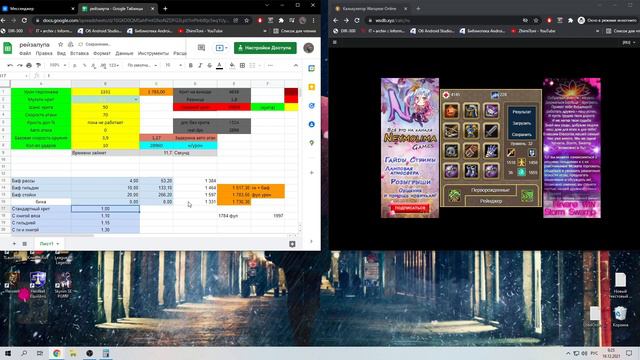Select the Перерожденный option in calculator
Image resolution: width=640 pixels, height=360 pixels.
[x=490, y=190]
